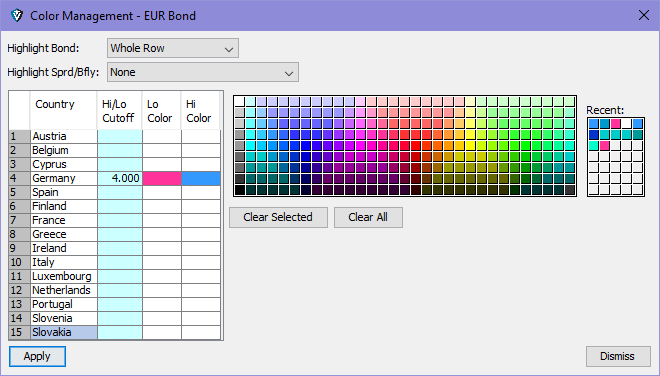The image size is (660, 376).
Task: Select the Portugal country cell
Action: pos(64,304)
